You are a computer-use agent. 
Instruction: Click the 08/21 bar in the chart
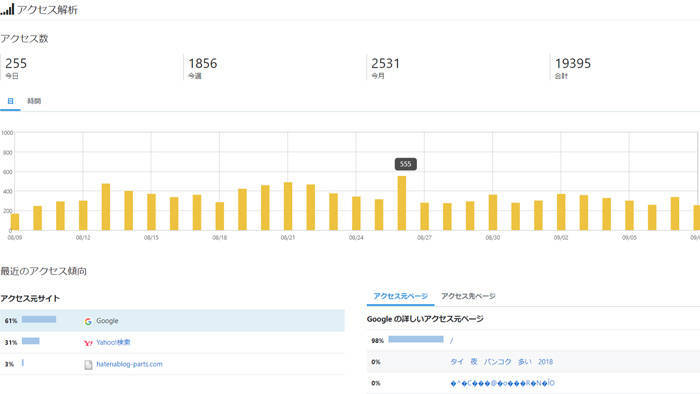288,206
